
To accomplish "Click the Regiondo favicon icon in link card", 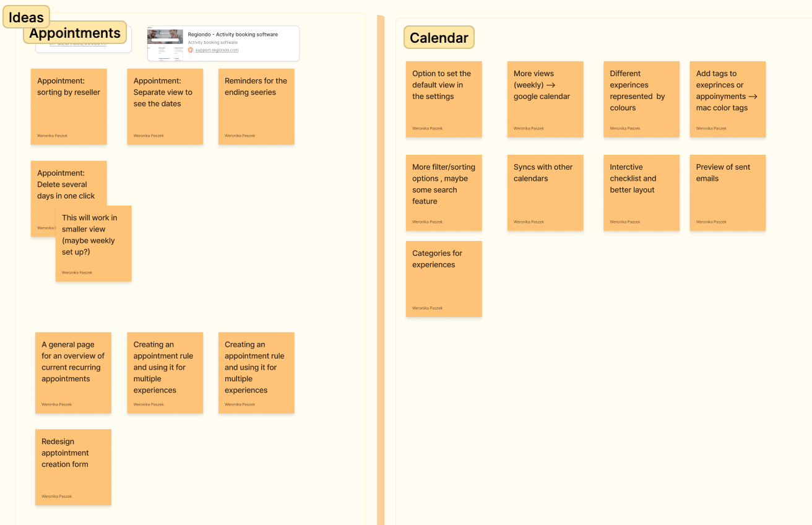I will pos(191,50).
